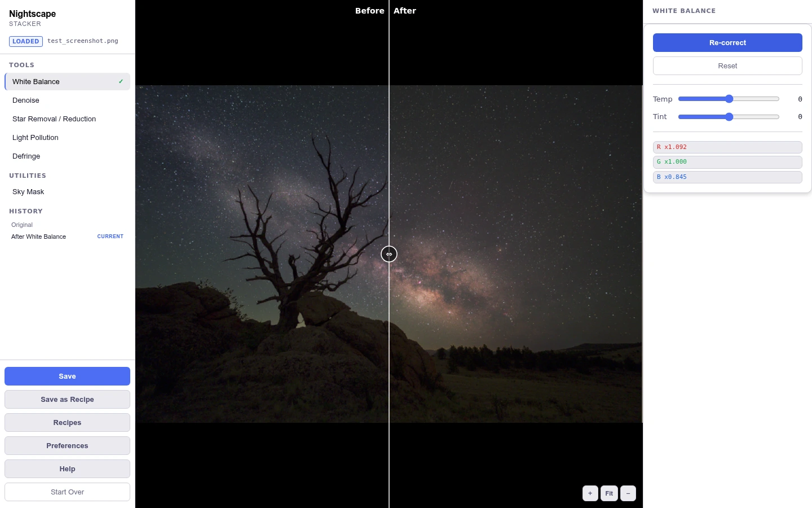The height and width of the screenshot is (508, 812).
Task: Select the White Balance tool
Action: tap(67, 81)
